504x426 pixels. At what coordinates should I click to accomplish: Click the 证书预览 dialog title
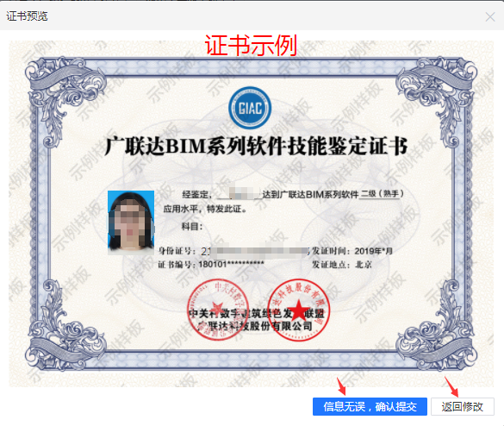click(27, 16)
